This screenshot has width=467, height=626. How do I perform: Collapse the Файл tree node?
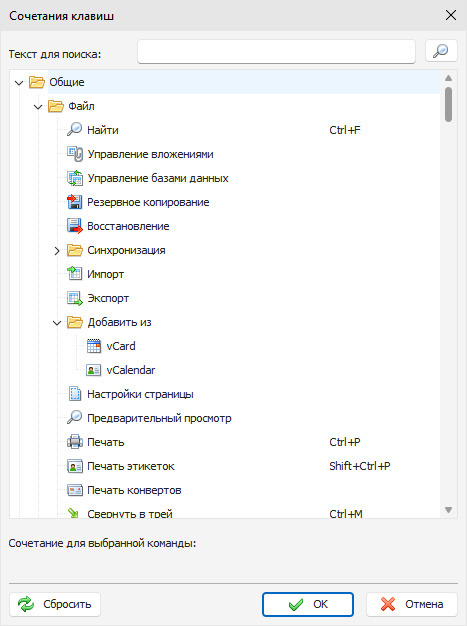coord(38,107)
